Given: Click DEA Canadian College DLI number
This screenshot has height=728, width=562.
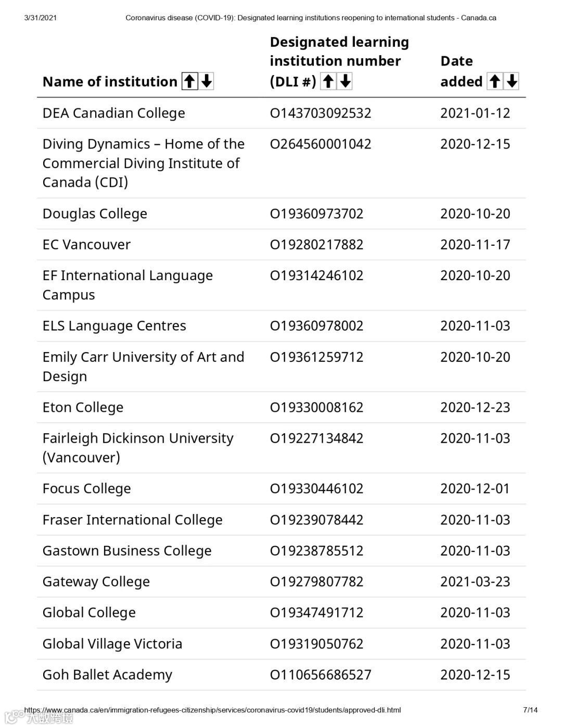Looking at the screenshot, I should [321, 113].
